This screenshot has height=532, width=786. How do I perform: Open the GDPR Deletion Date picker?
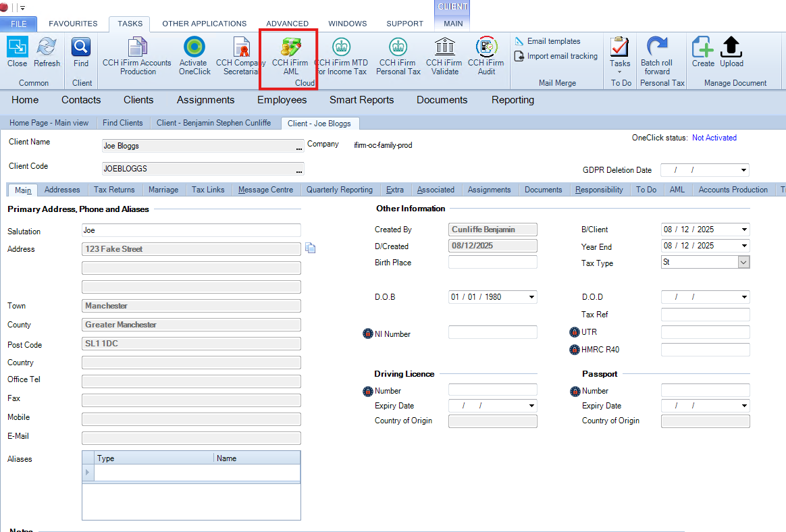(744, 170)
